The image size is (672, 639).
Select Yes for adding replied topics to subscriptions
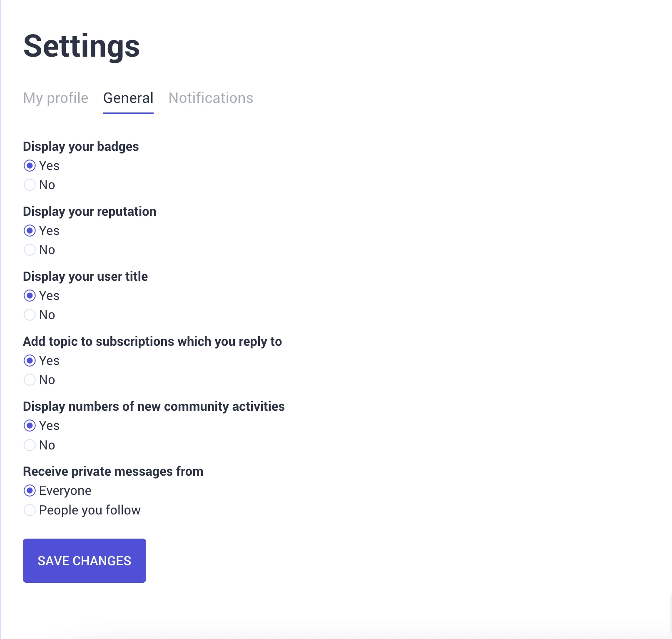click(x=30, y=361)
